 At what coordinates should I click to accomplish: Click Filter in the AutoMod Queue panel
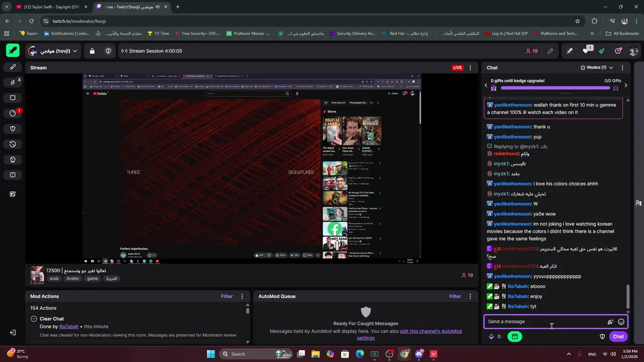455,296
